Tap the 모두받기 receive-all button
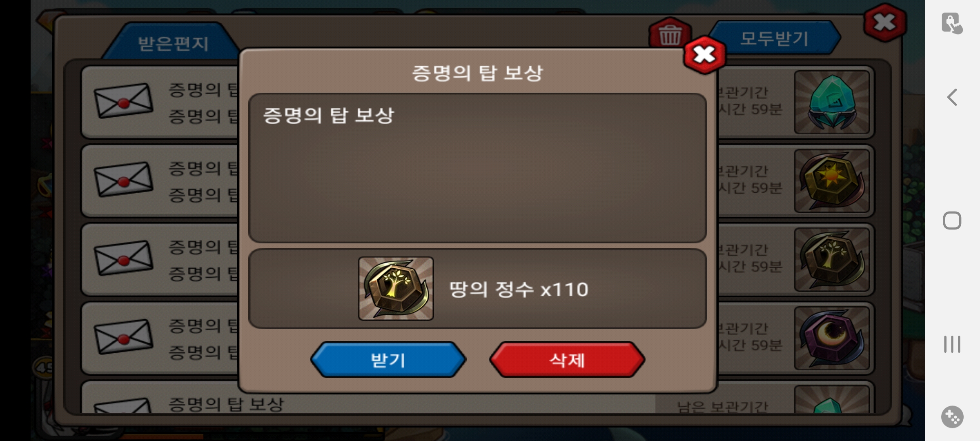980x441 pixels. tap(774, 38)
